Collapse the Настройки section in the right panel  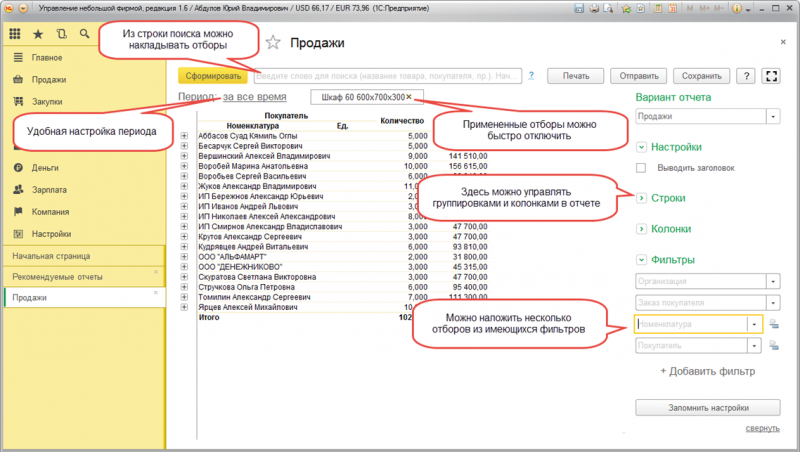pos(641,147)
